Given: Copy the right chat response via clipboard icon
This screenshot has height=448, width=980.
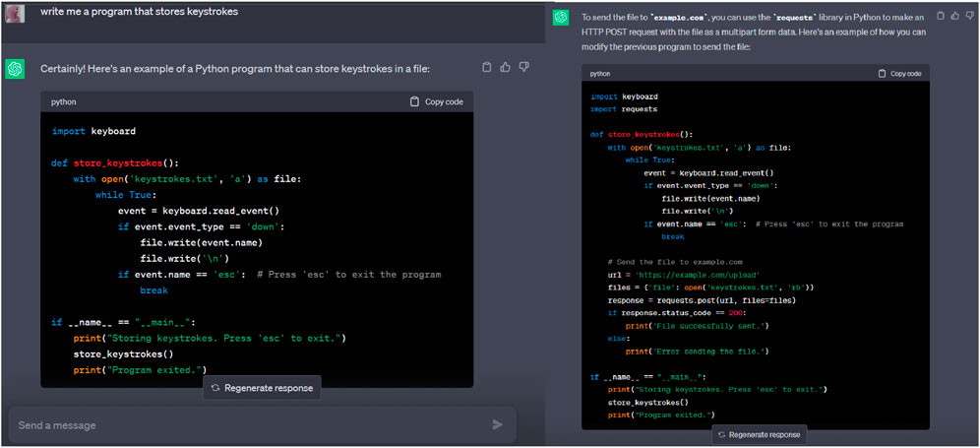Looking at the screenshot, I should tap(940, 16).
